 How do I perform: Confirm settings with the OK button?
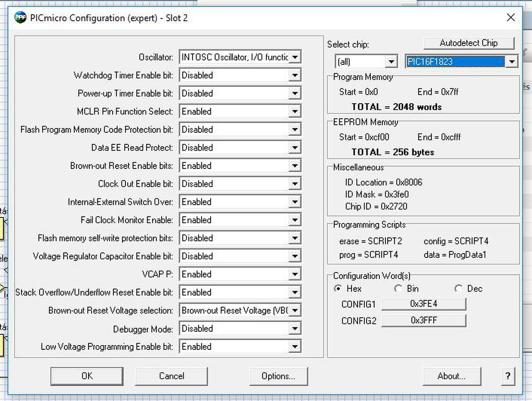point(87,376)
